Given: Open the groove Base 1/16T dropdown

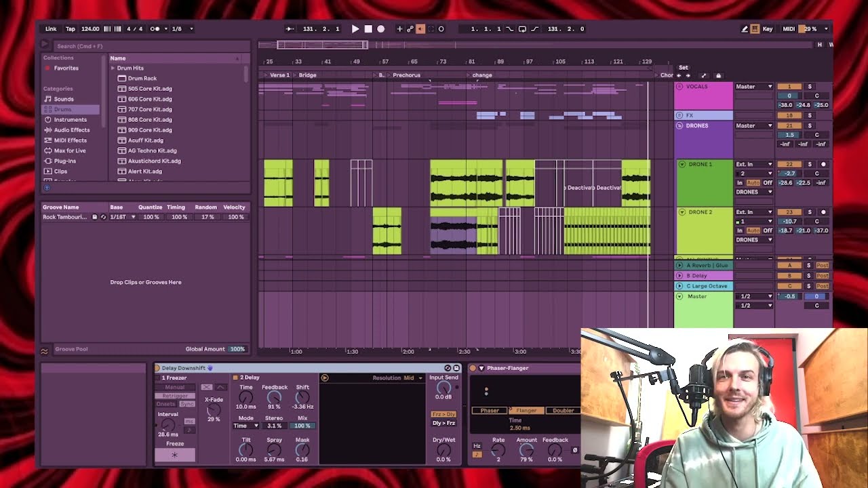Looking at the screenshot, I should click(123, 217).
